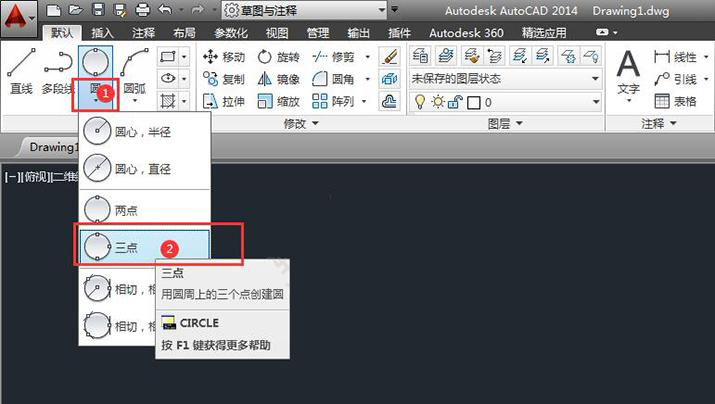Choose Three-Point (三点) circle option
Screen dimensions: 715x404
[x=145, y=247]
